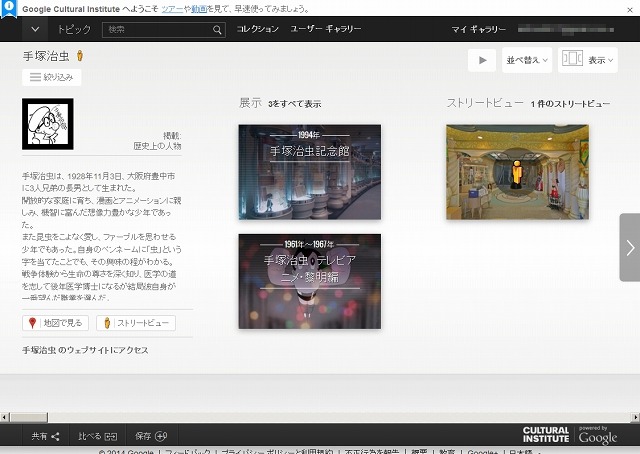This screenshot has height=454, width=640.
Task: Click the 歴史上の人物 category link
Action: pos(157,146)
